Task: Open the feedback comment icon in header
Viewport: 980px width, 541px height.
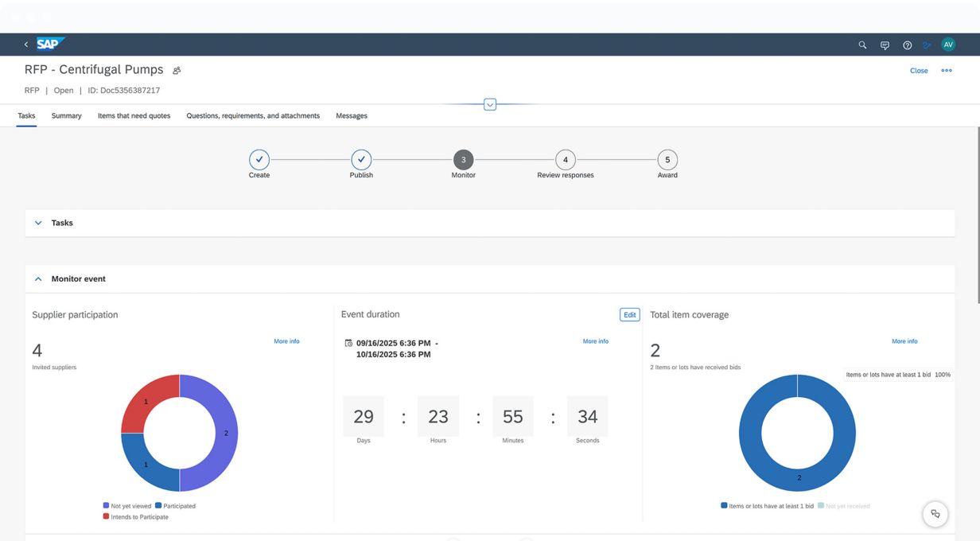Action: tap(885, 45)
